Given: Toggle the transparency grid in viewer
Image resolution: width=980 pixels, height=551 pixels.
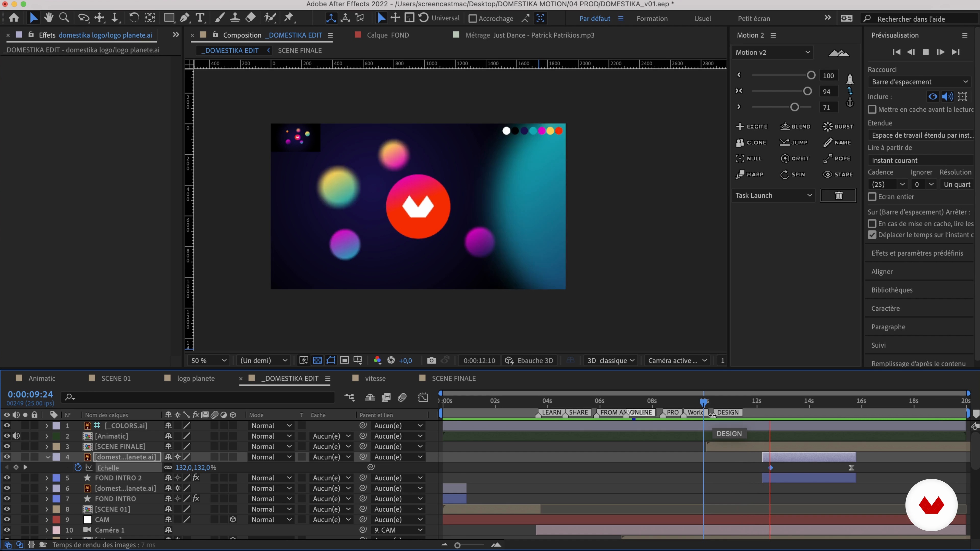Looking at the screenshot, I should pos(317,360).
